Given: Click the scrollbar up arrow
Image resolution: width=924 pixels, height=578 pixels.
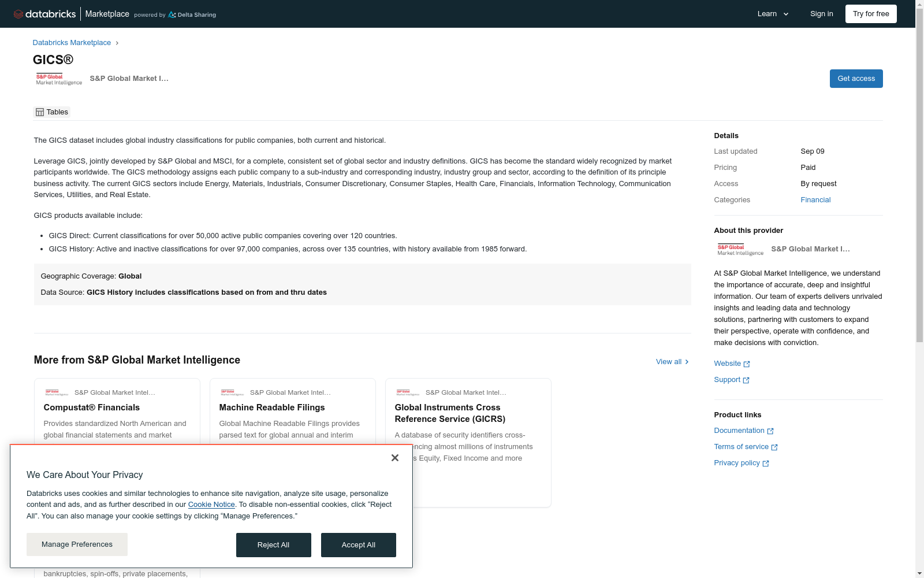Looking at the screenshot, I should tap(919, 3).
